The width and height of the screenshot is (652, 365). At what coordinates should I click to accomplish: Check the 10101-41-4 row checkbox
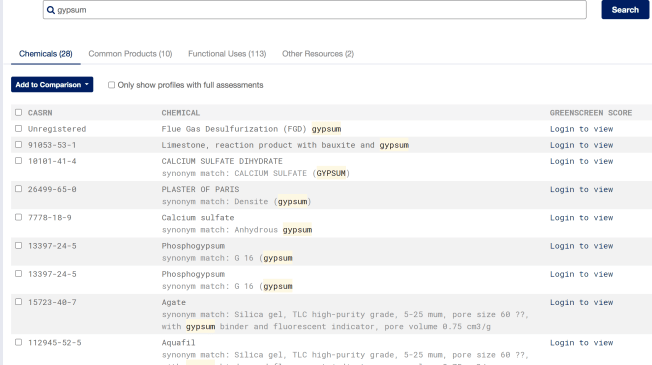click(x=18, y=160)
